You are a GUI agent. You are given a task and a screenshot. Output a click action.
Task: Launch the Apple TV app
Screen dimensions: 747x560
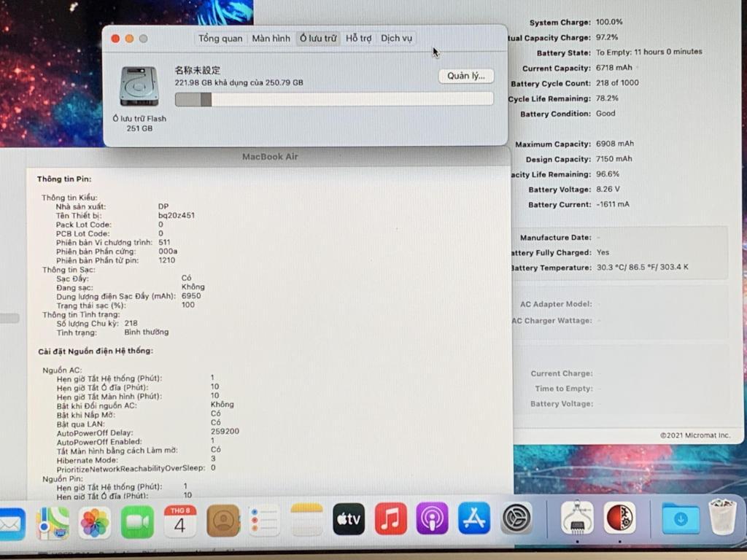[349, 519]
